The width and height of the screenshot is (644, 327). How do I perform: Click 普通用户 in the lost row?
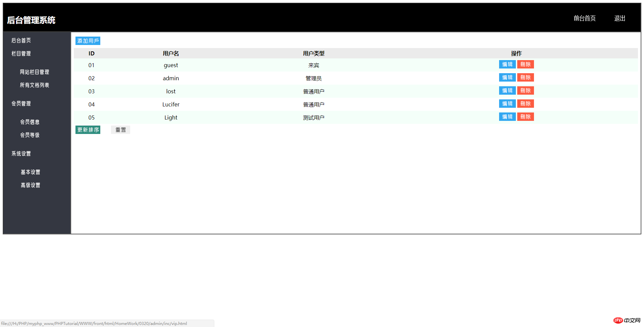tap(314, 92)
